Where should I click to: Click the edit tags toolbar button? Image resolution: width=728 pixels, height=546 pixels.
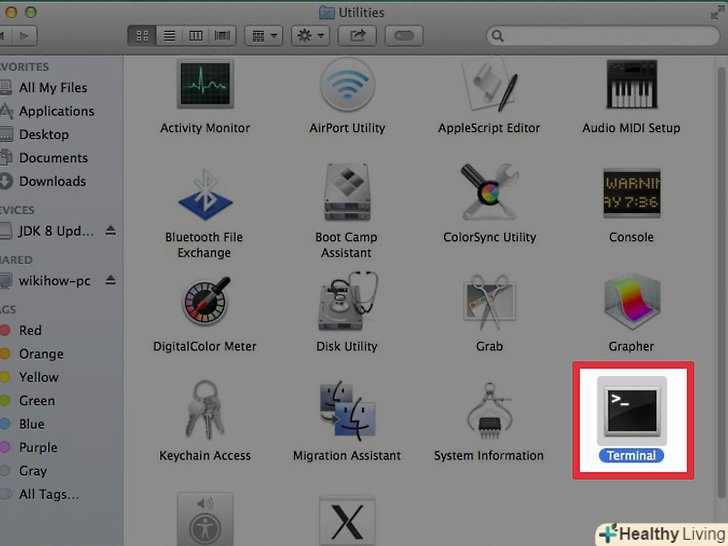pos(403,36)
